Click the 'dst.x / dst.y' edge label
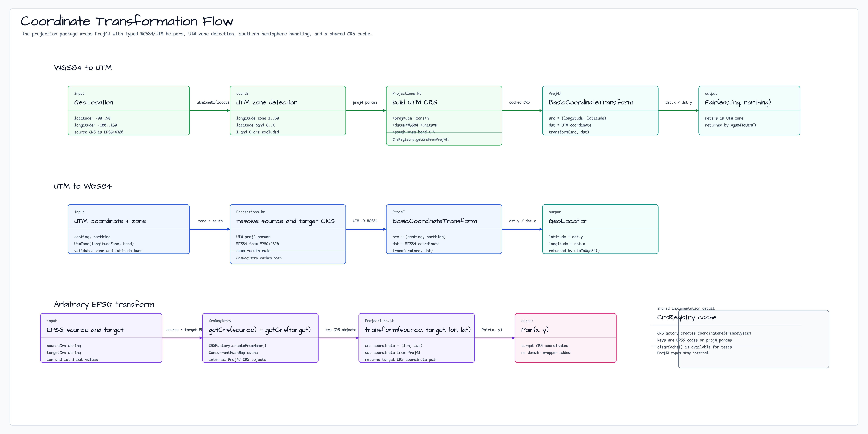868x434 pixels. click(679, 102)
